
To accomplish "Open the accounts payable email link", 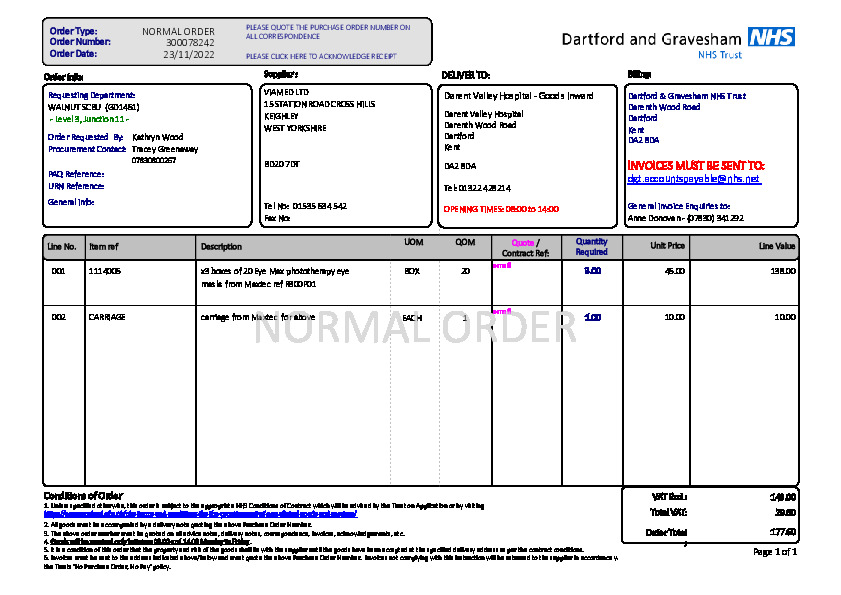I will tap(693, 179).
